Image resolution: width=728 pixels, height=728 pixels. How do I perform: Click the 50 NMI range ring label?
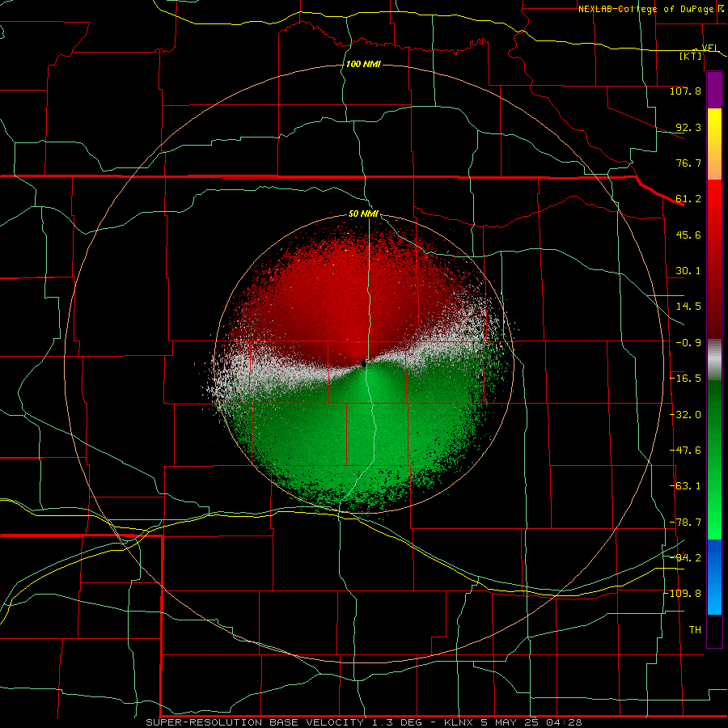click(363, 214)
